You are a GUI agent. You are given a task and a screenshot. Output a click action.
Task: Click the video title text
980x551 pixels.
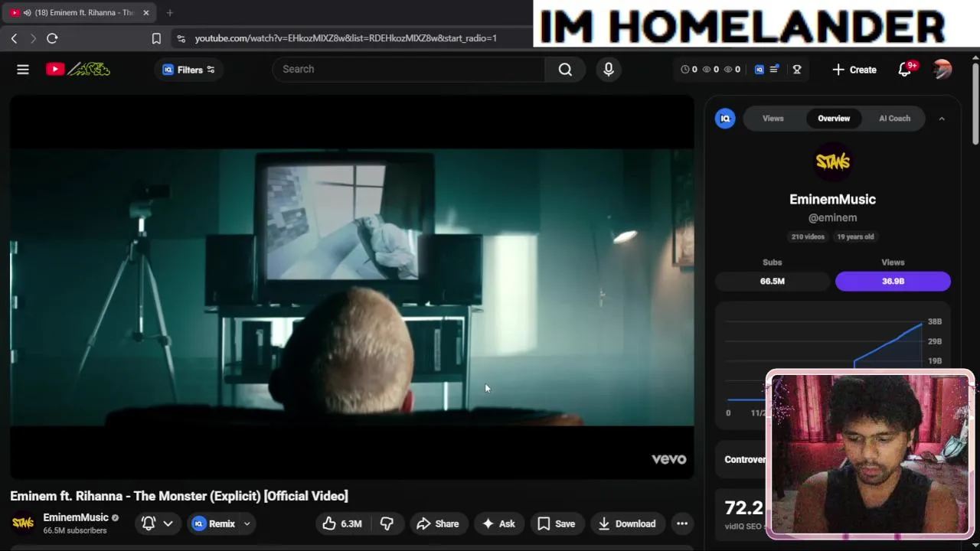[179, 496]
